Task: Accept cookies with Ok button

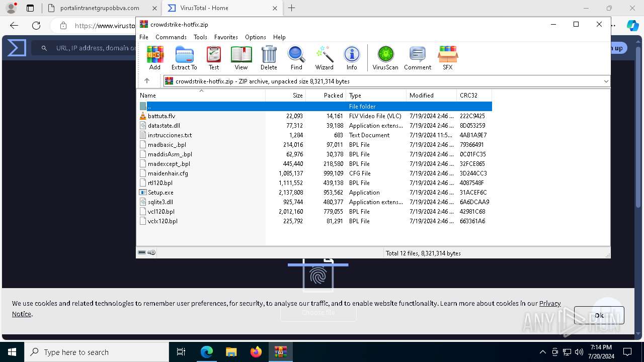Action: pos(599,315)
